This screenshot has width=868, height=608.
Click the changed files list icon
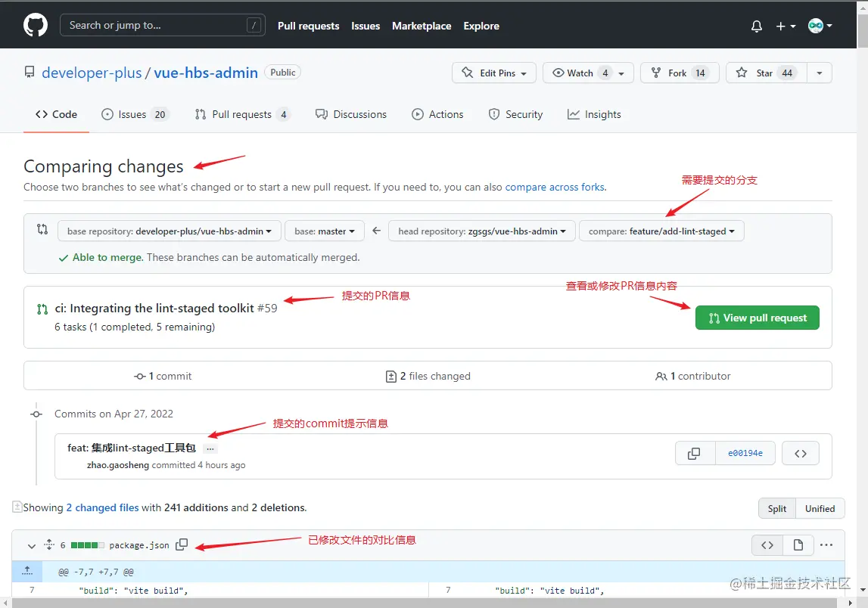click(x=17, y=507)
